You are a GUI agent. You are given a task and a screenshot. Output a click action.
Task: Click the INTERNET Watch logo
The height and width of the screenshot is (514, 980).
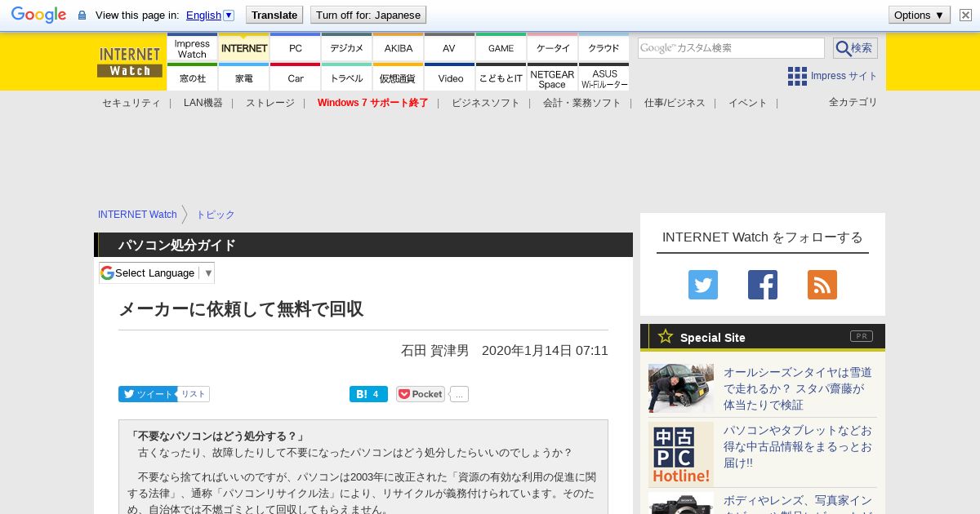click(130, 61)
